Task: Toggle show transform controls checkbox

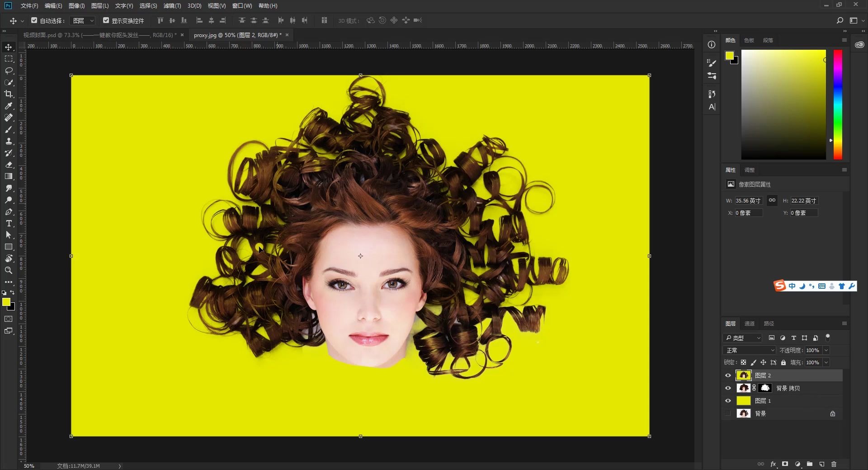Action: pos(106,20)
